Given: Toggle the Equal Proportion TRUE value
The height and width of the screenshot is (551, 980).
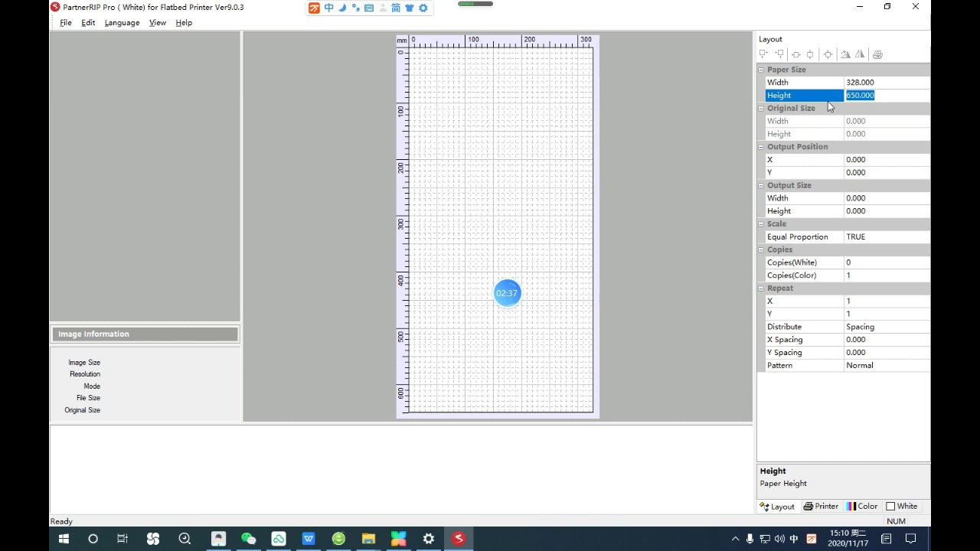Looking at the screenshot, I should (x=887, y=236).
